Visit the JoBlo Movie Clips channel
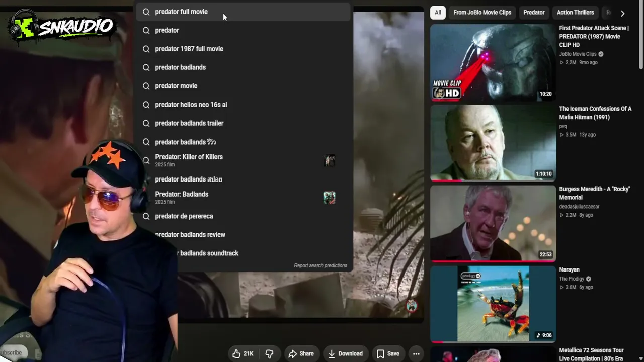644x362 pixels. click(578, 54)
